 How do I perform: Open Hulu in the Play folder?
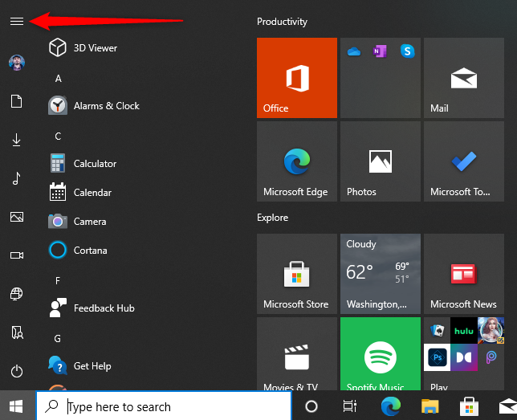tap(464, 330)
